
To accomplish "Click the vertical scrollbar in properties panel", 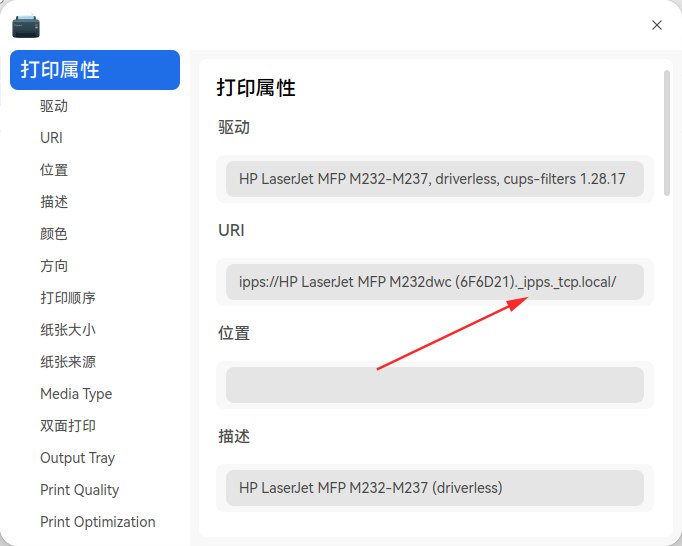I will point(667,133).
